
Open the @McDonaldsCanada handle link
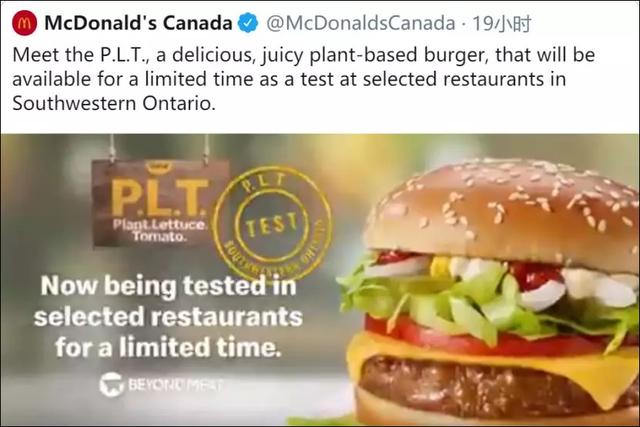tap(361, 23)
